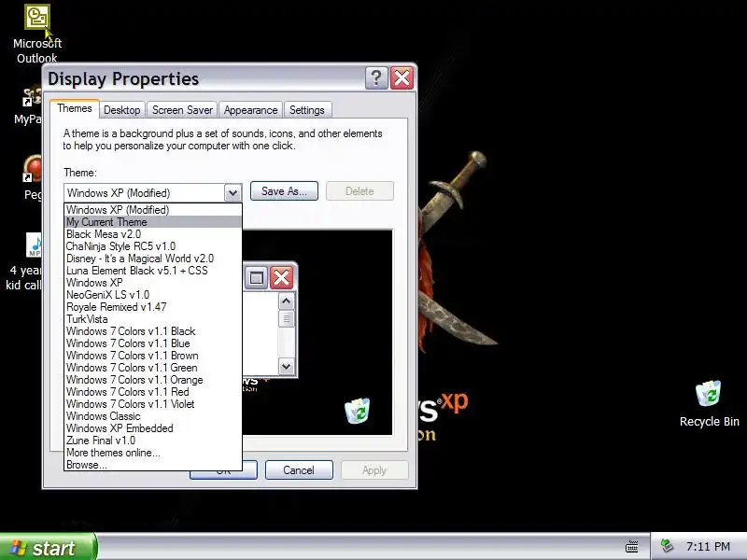Click the greyed-out Apply button
Viewport: 747px width, 560px height.
pyautogui.click(x=374, y=470)
